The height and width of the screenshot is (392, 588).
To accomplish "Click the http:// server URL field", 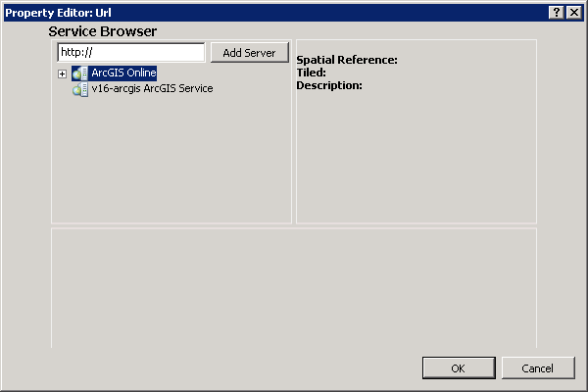I will coord(131,52).
